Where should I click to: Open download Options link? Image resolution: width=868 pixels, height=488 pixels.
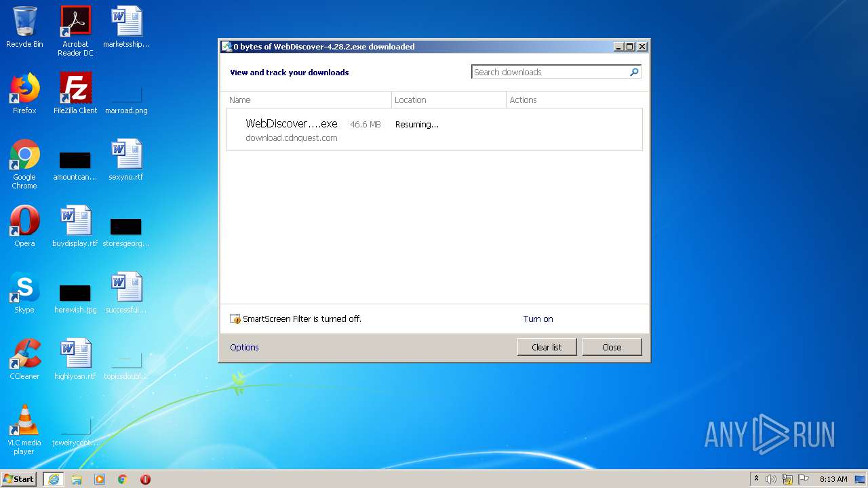point(244,347)
